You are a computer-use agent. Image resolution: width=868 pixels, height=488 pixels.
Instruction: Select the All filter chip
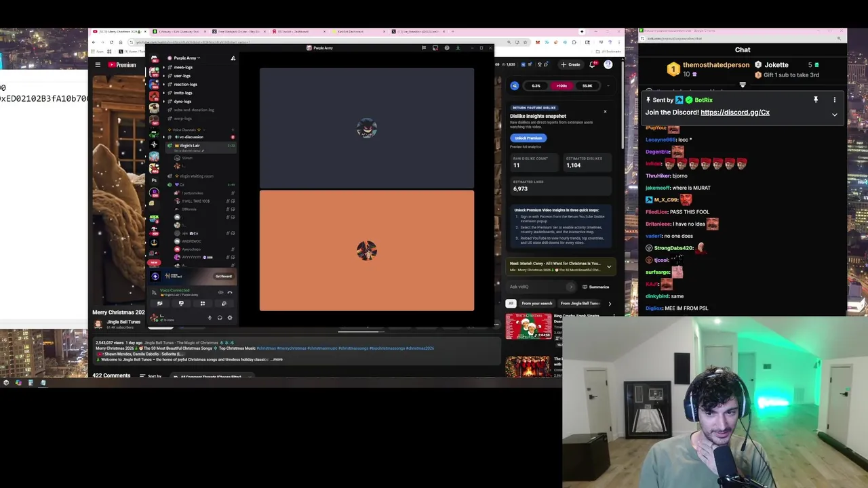point(511,303)
